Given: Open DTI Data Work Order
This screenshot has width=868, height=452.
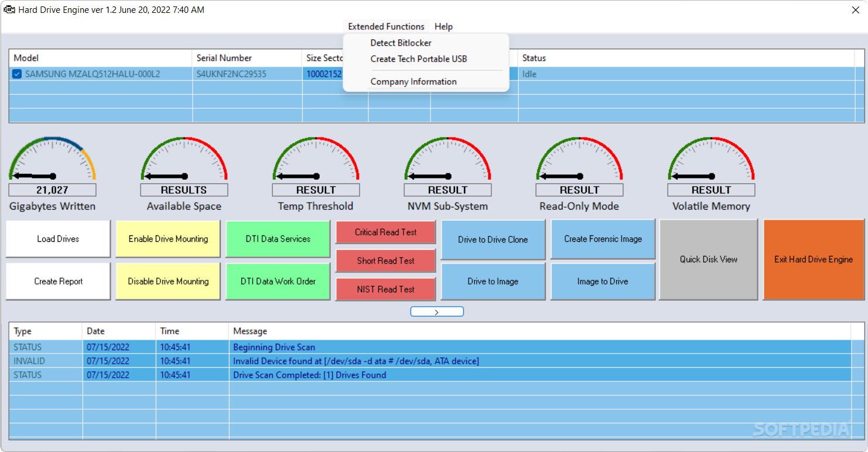Looking at the screenshot, I should [x=278, y=281].
